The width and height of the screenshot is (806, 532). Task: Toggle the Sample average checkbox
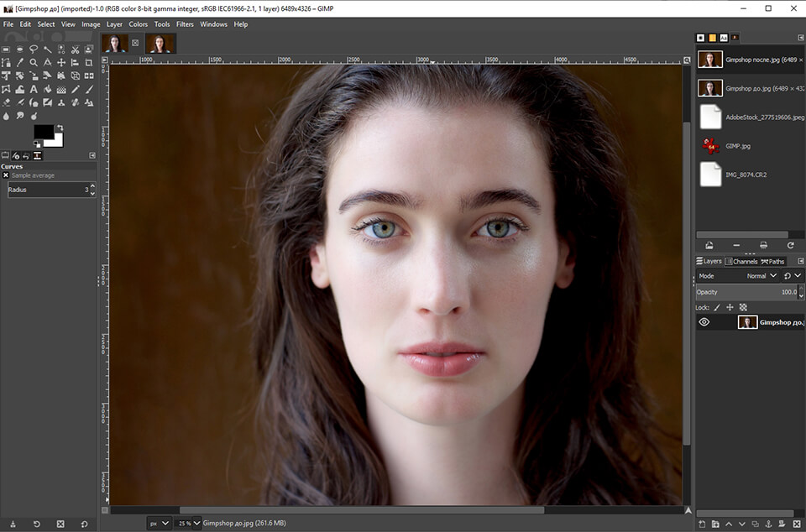click(x=6, y=175)
